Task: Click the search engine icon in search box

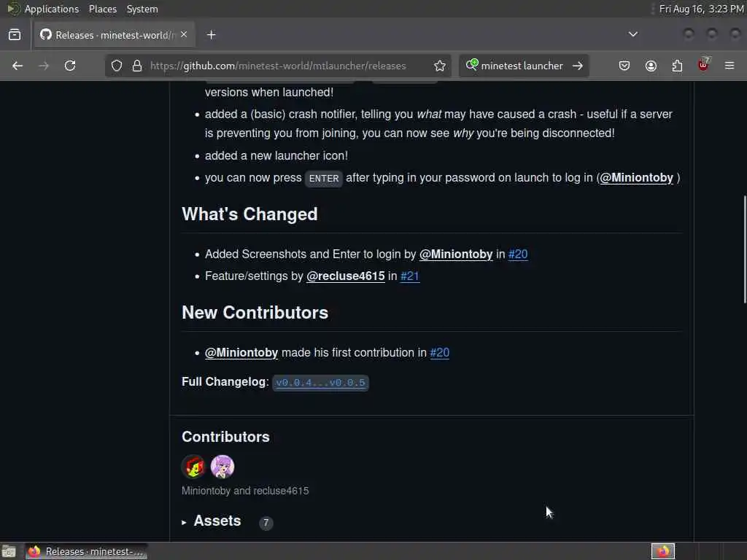Action: coord(472,65)
